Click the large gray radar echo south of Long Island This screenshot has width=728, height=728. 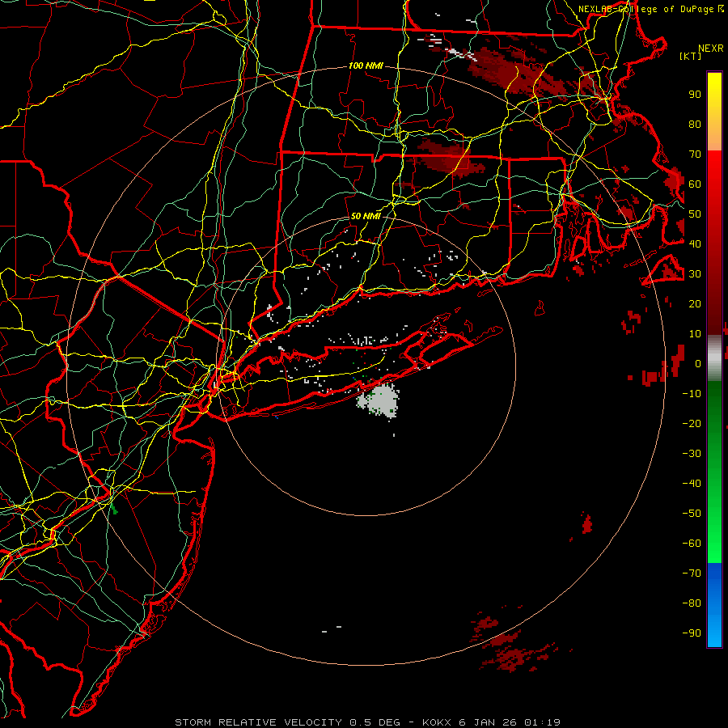pos(378,400)
